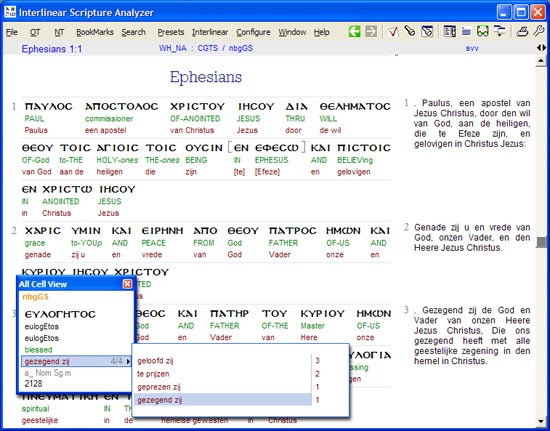Click Greek word ΠΑΥΛΟC in verse 1
The image size is (550, 431).
coord(48,107)
